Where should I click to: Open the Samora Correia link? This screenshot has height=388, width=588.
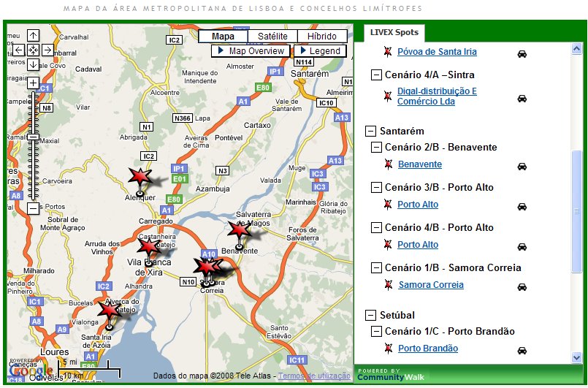pyautogui.click(x=431, y=285)
